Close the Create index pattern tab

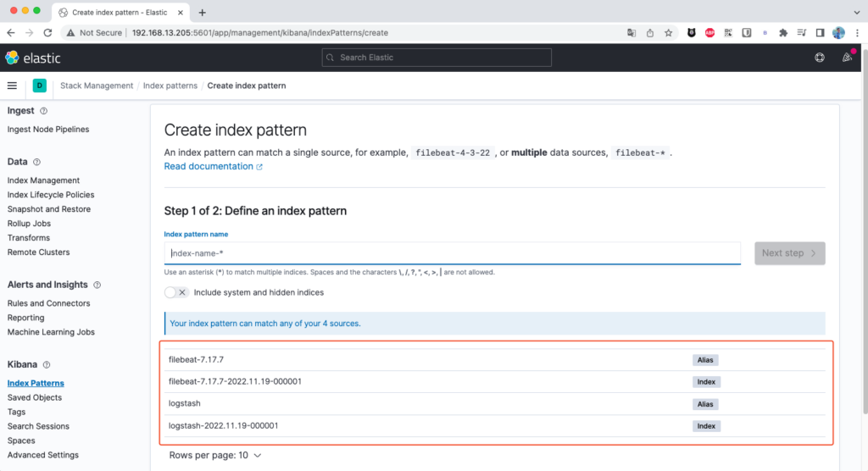(x=181, y=12)
